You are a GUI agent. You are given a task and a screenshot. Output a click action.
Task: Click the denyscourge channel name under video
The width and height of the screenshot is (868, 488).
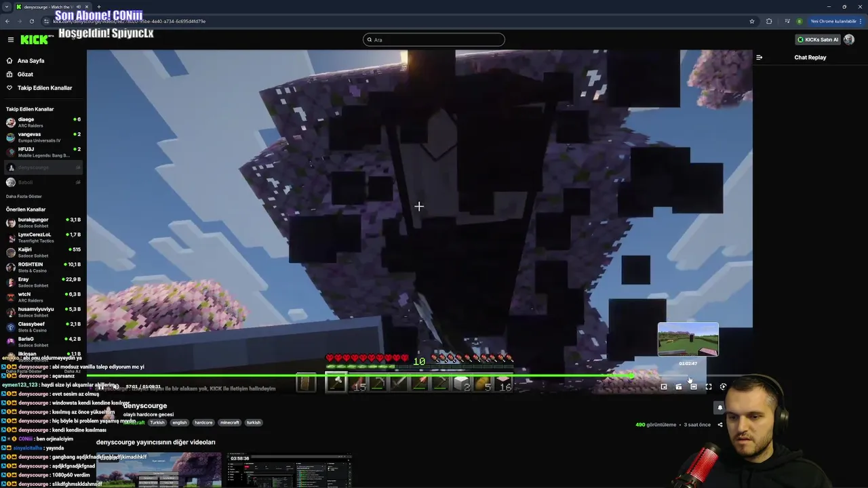click(x=145, y=405)
